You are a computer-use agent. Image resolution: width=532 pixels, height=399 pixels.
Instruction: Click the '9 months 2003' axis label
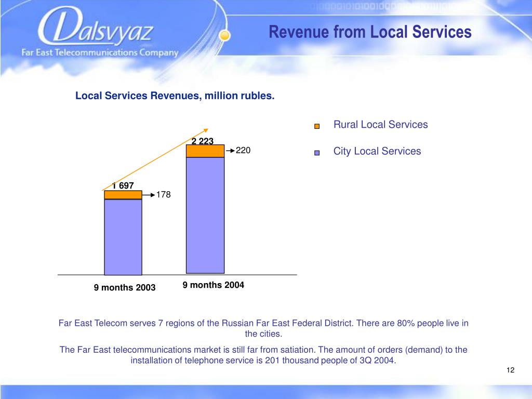125,287
